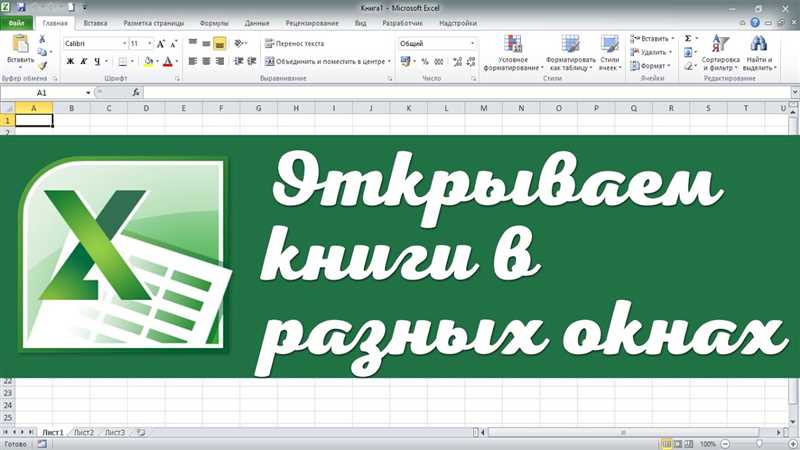Toggle Align Text Left
Viewport: 800px width, 450px height.
pos(193,61)
